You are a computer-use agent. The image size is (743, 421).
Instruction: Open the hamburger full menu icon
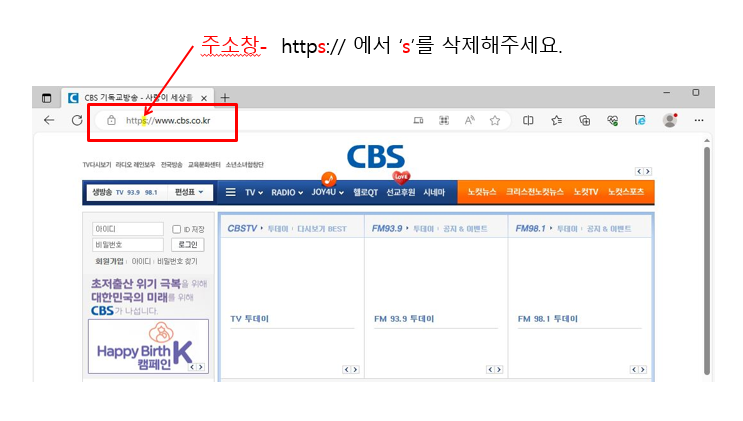pos(230,192)
